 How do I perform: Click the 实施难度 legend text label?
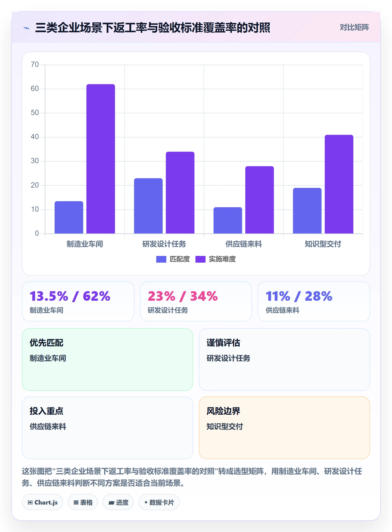point(222,259)
